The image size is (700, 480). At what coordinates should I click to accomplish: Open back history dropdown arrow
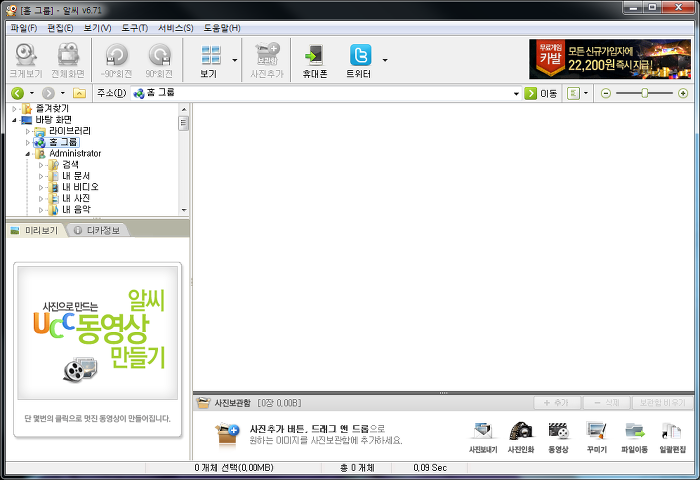click(32, 93)
